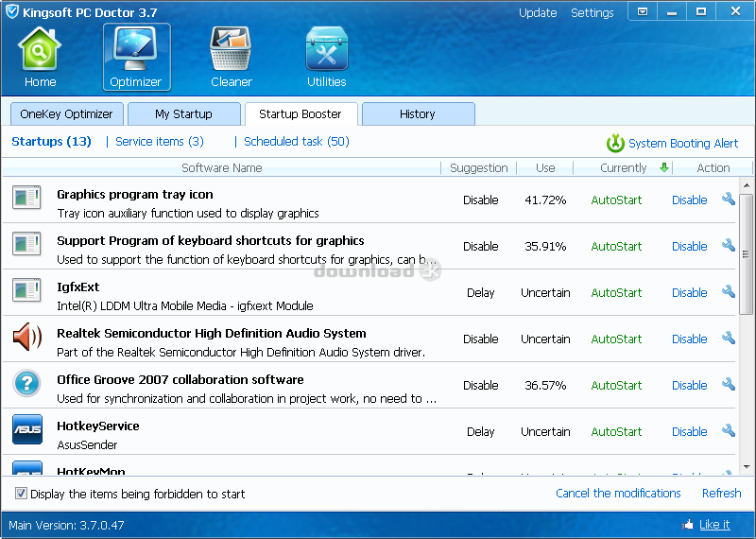The image size is (756, 539).
Task: Click the 35.91% use value
Action: tap(545, 246)
